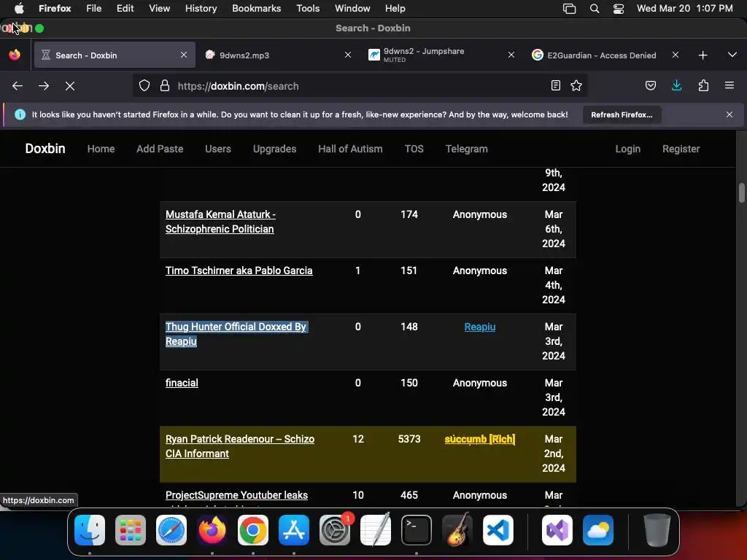The image size is (747, 560).
Task: Open the extensions puzzle icon
Action: 703,86
